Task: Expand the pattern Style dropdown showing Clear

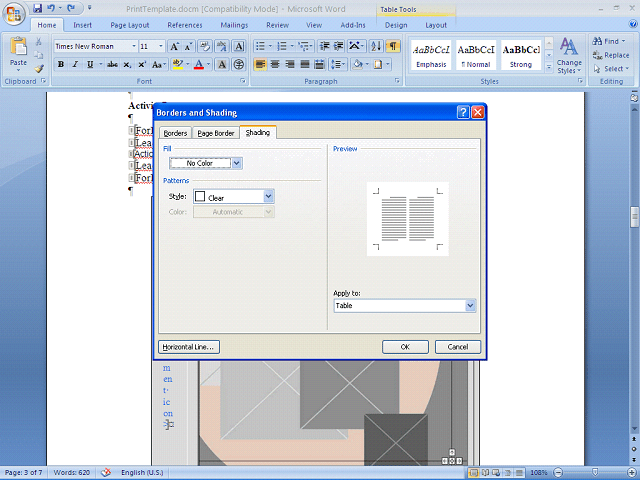Action: click(x=268, y=197)
